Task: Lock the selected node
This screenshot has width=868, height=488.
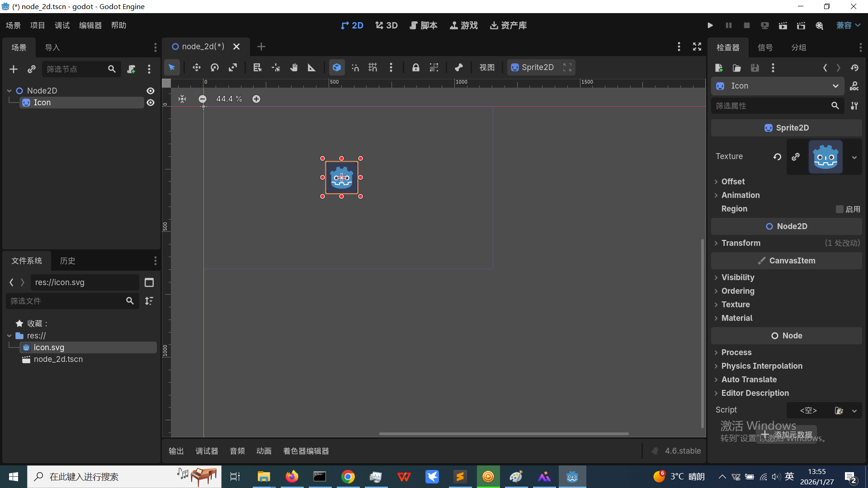Action: [x=415, y=68]
